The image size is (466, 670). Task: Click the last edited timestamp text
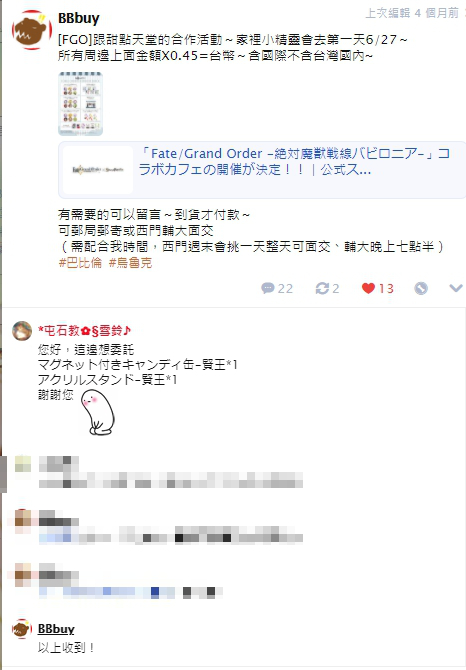pos(412,13)
